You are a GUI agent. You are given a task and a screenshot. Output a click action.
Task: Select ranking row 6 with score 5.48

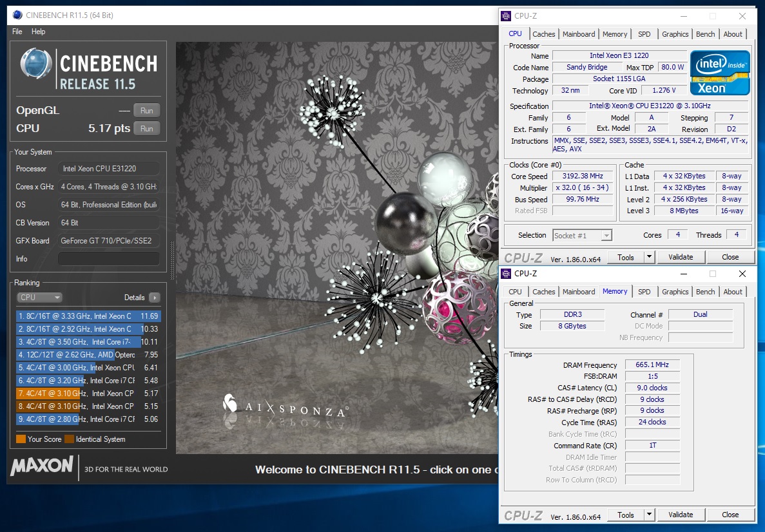click(88, 381)
